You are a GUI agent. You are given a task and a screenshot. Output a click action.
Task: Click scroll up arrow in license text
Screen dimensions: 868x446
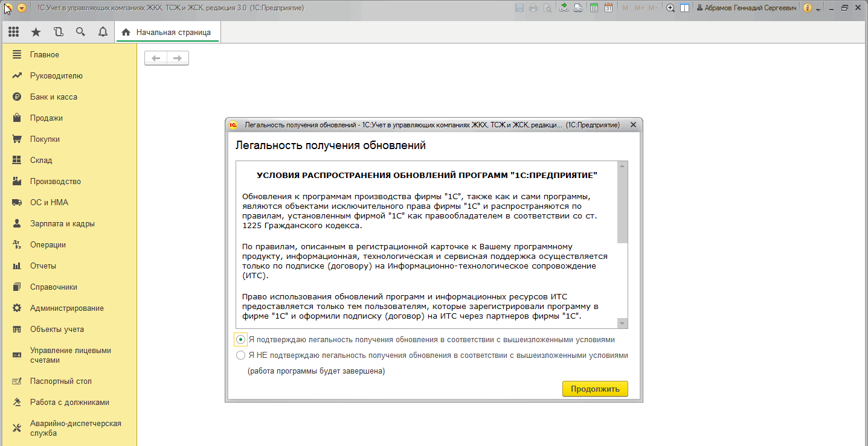622,166
